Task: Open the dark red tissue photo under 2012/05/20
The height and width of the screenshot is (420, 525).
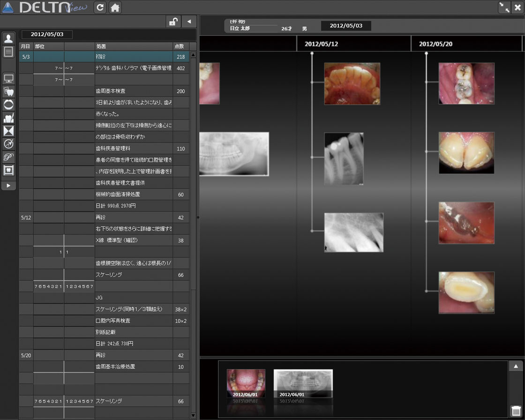Action: tap(466, 223)
